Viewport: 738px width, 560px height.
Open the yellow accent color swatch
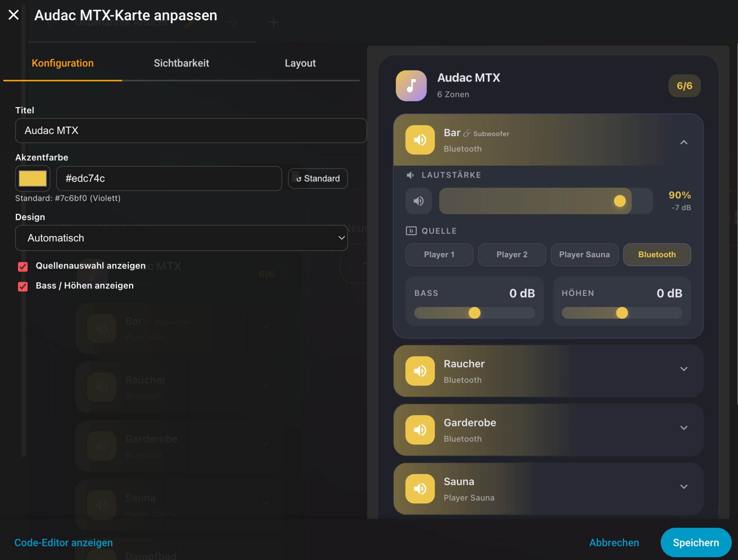pos(33,179)
